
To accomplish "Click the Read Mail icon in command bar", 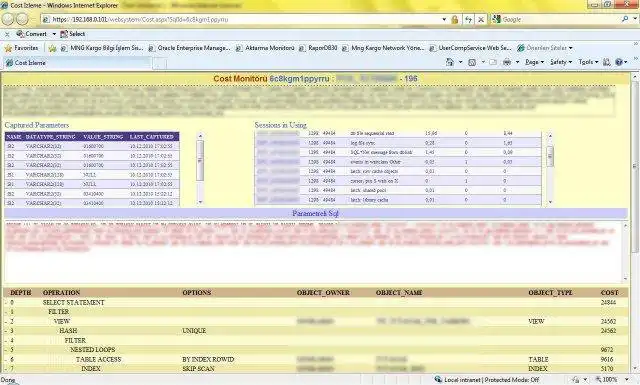I will click(493, 62).
